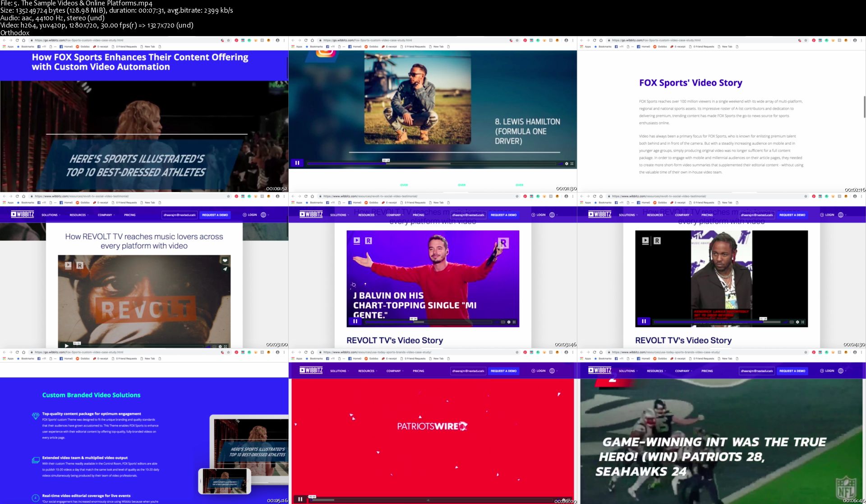Expand the Solutions menu in the 00:03:00 frame
Screen dimensions: 866x504
[x=51, y=215]
